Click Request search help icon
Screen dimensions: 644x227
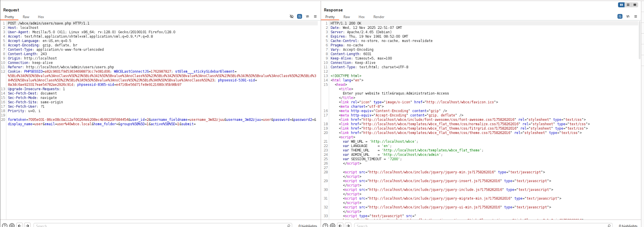pyautogui.click(x=5, y=225)
